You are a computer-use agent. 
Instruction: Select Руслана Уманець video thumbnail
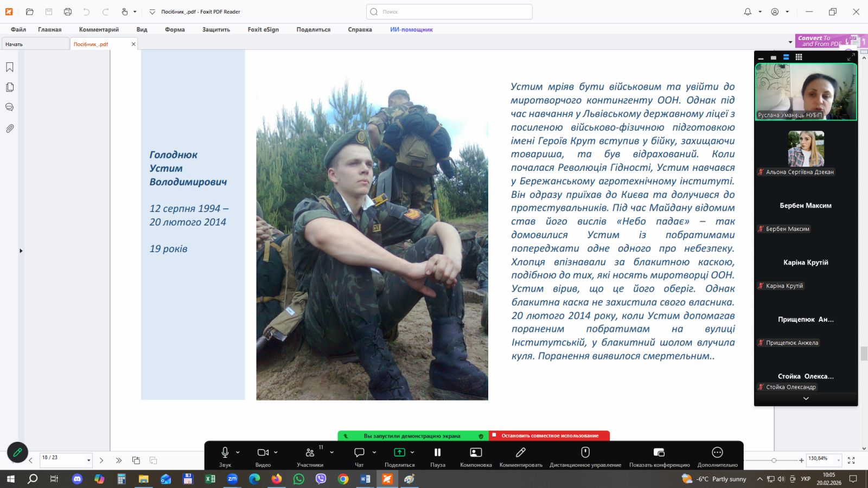[806, 92]
